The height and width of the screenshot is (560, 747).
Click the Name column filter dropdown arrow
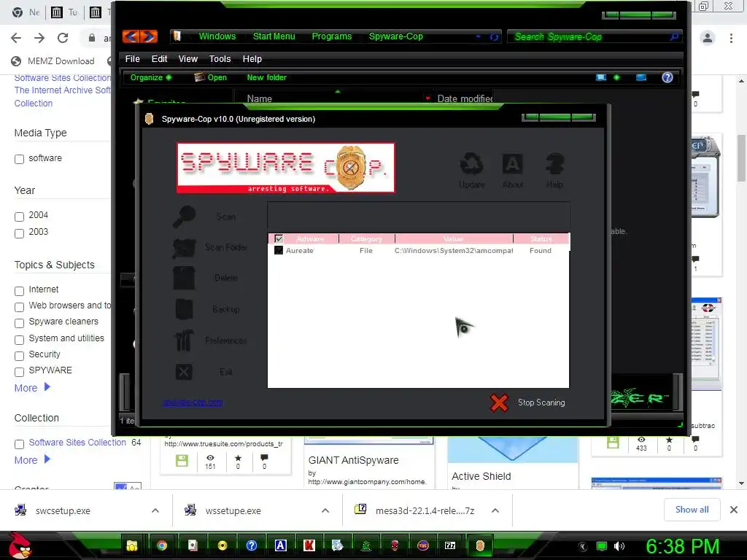click(x=427, y=98)
